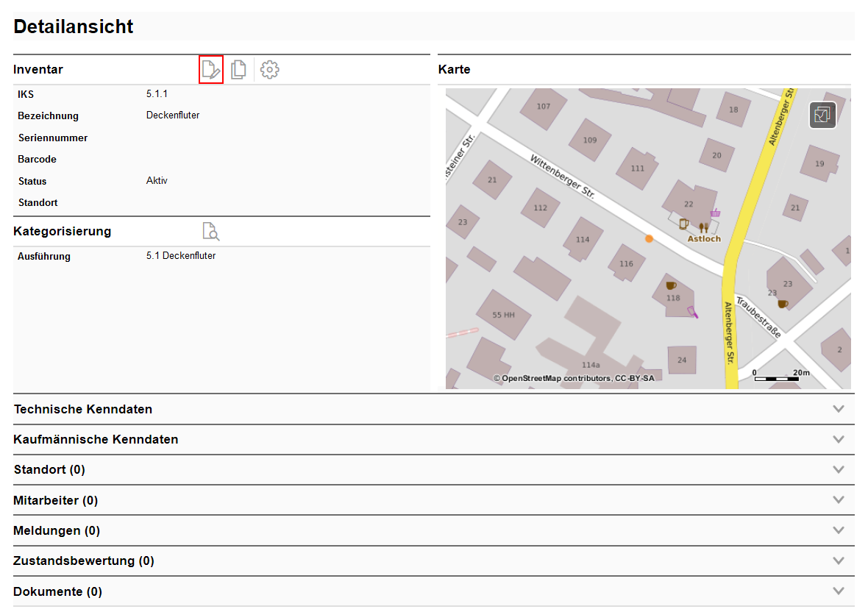This screenshot has width=868, height=612.
Task: Click the café icon at building 23
Action: [x=783, y=303]
